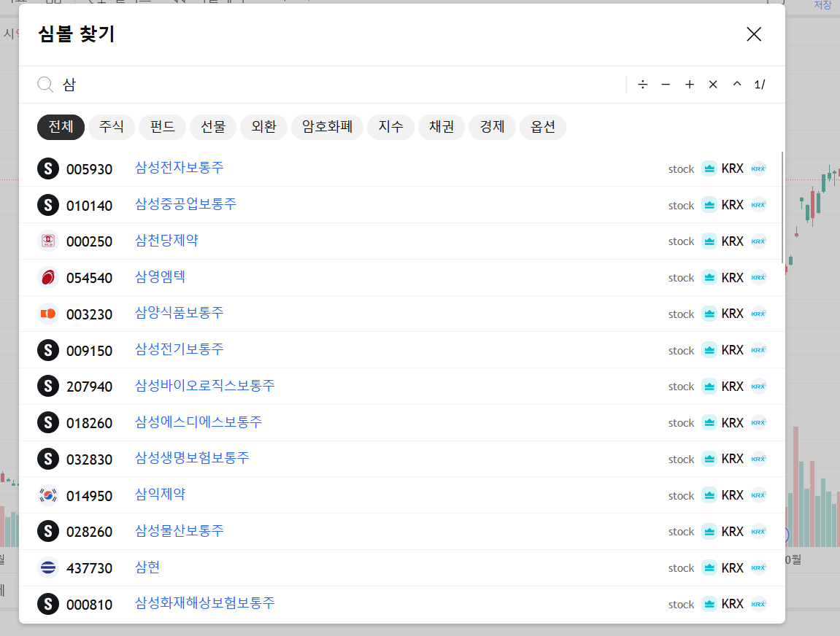Click the Samsung logo for 207940

(x=47, y=386)
